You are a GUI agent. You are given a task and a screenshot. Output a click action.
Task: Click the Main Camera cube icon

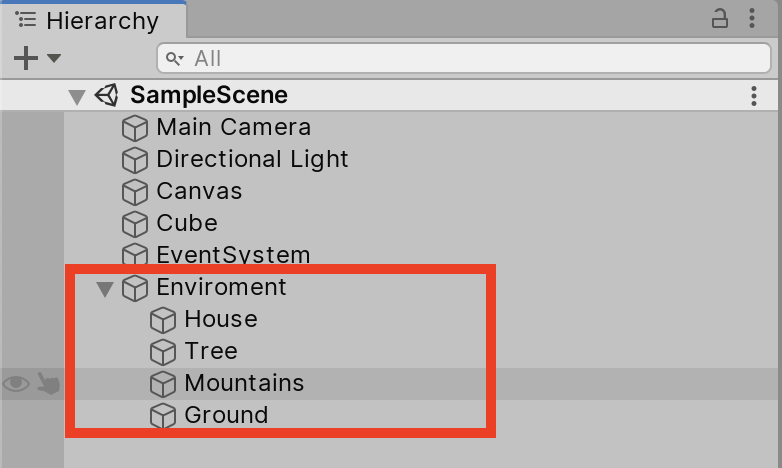click(134, 128)
